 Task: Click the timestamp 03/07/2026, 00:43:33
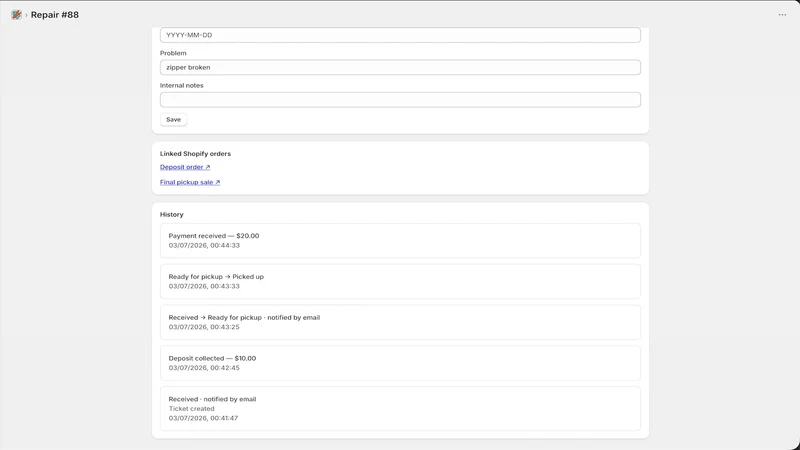204,286
